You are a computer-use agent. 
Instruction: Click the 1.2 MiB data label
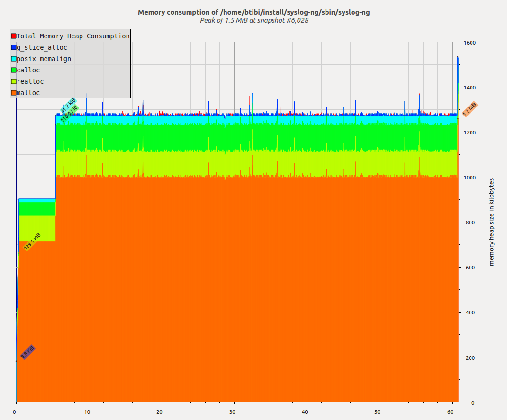point(469,109)
